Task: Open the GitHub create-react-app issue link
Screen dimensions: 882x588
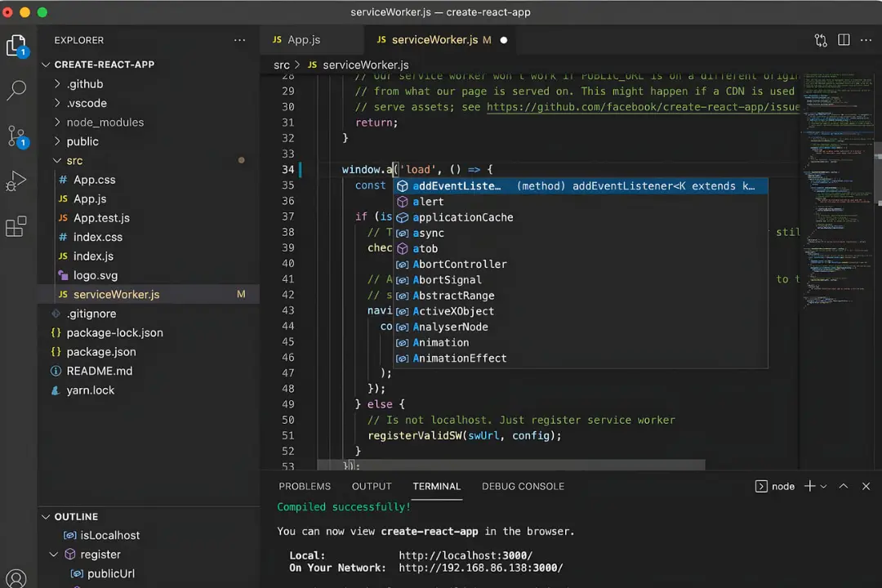Action: pos(643,107)
